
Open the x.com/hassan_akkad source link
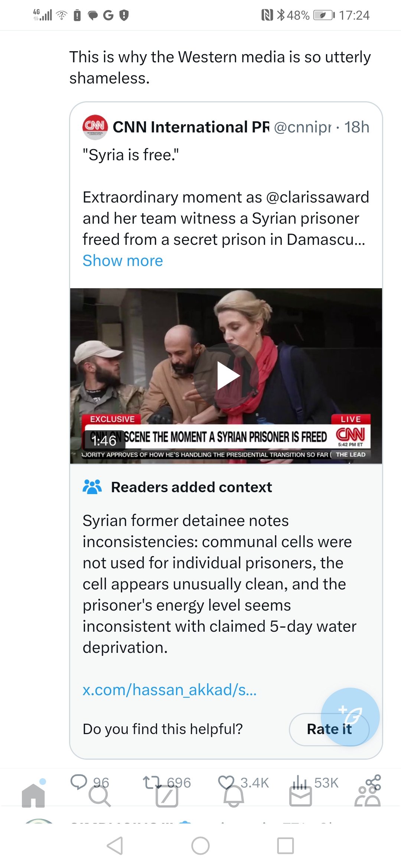point(170,690)
